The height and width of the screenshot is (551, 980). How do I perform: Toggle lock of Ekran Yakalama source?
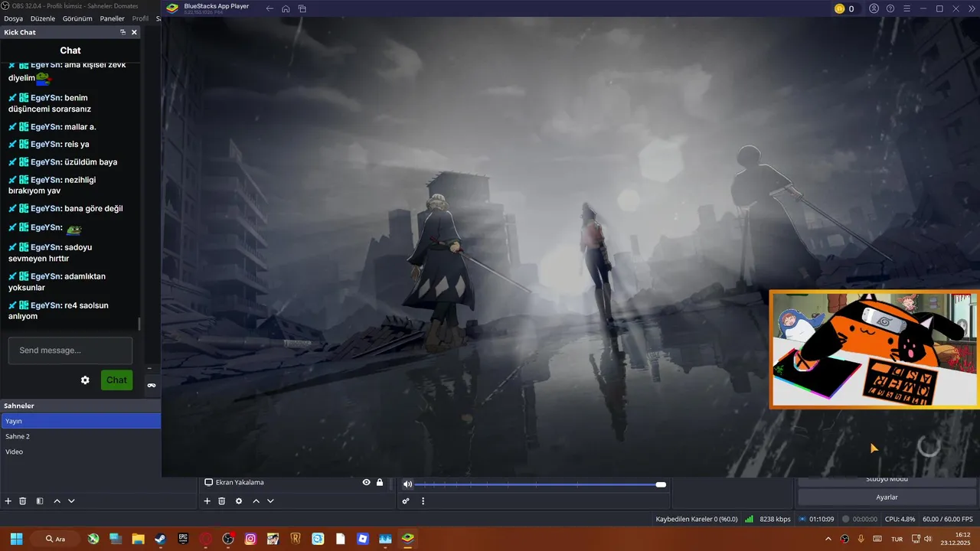[x=380, y=483]
